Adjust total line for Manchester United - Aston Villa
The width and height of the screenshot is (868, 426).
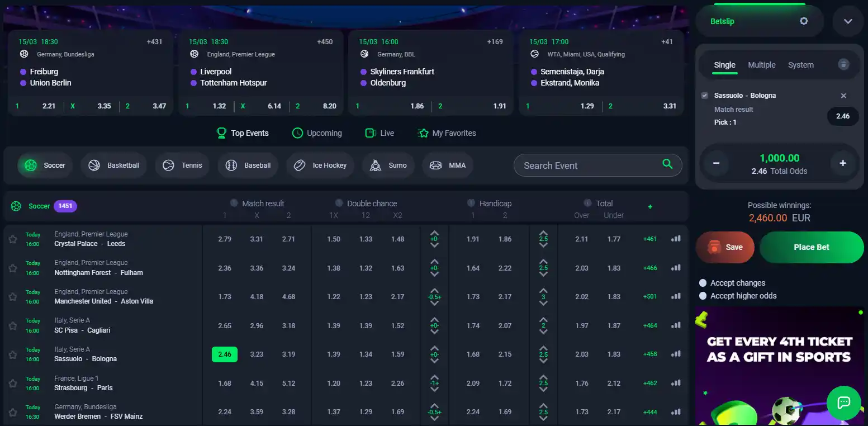tap(543, 297)
